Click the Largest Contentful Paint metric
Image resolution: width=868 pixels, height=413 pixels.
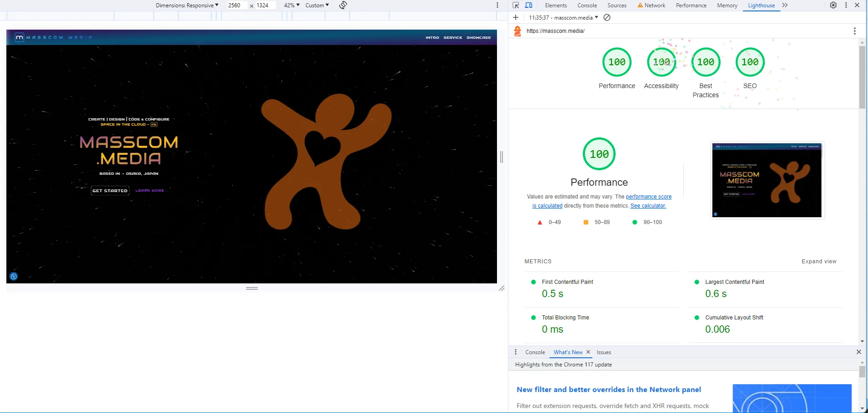765,289
